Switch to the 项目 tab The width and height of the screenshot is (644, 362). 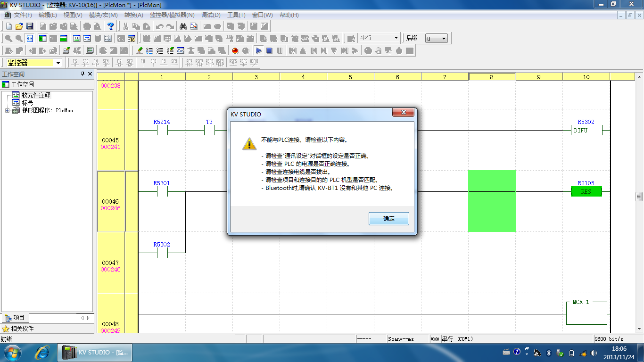[15, 318]
